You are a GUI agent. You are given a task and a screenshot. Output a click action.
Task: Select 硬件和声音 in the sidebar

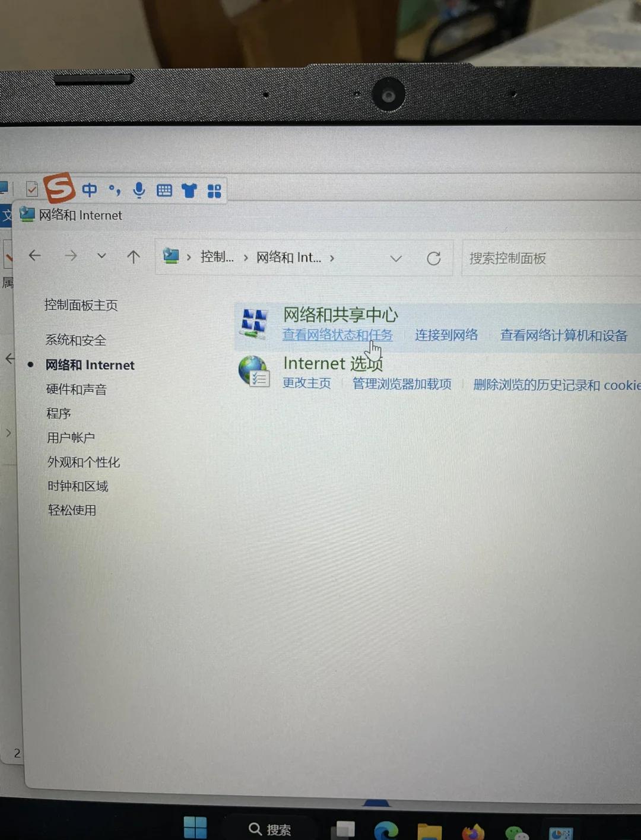pos(77,389)
